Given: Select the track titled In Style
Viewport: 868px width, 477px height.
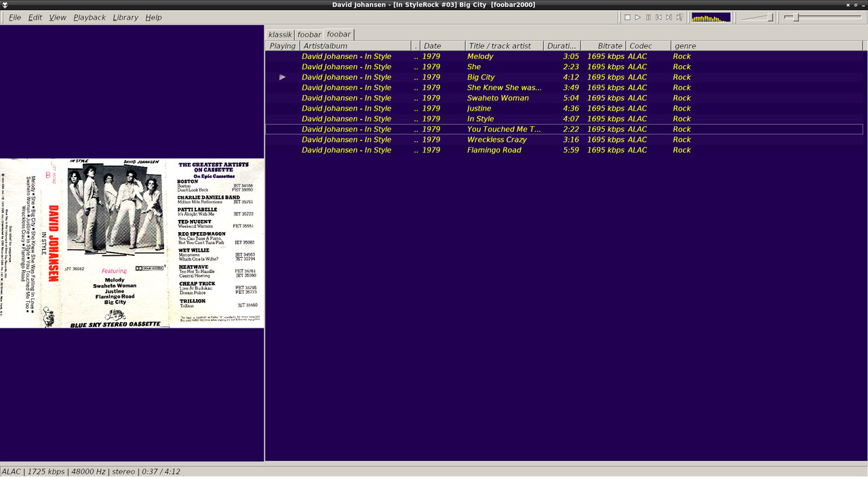Looking at the screenshot, I should coord(564,119).
